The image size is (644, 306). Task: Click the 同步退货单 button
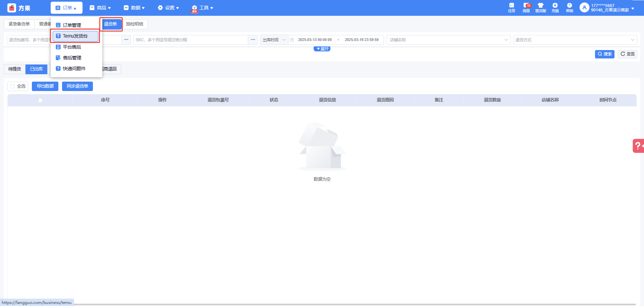77,86
